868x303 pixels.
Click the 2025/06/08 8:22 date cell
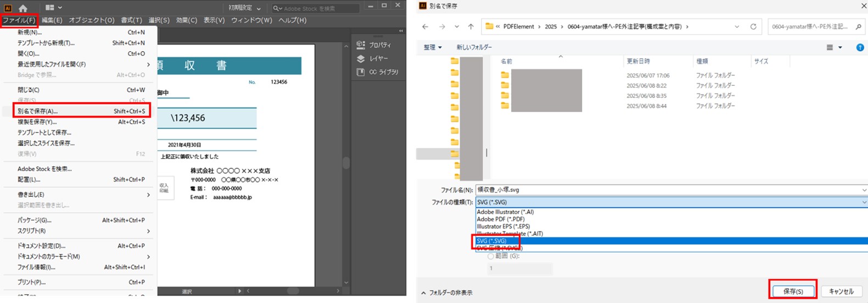point(646,86)
